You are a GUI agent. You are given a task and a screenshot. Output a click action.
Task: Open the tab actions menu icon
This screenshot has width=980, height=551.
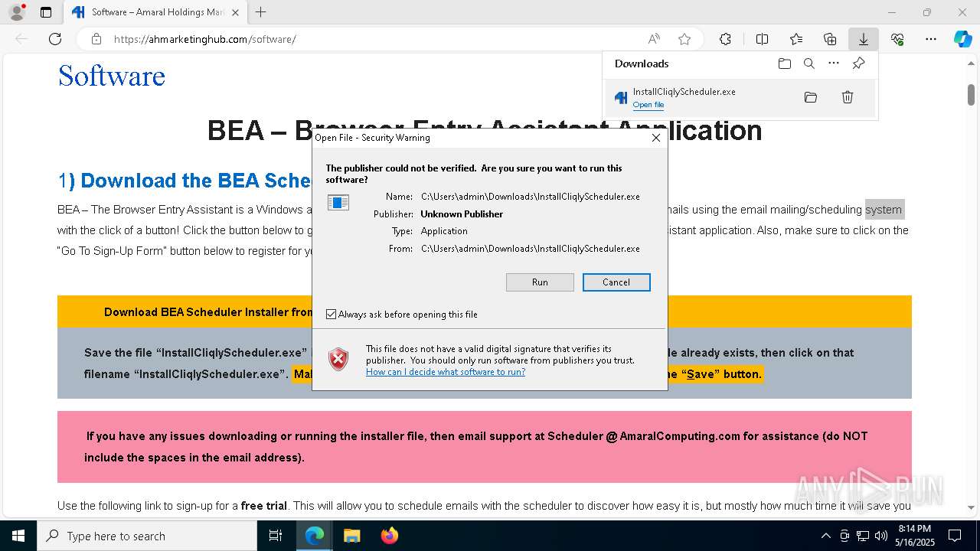coord(46,12)
